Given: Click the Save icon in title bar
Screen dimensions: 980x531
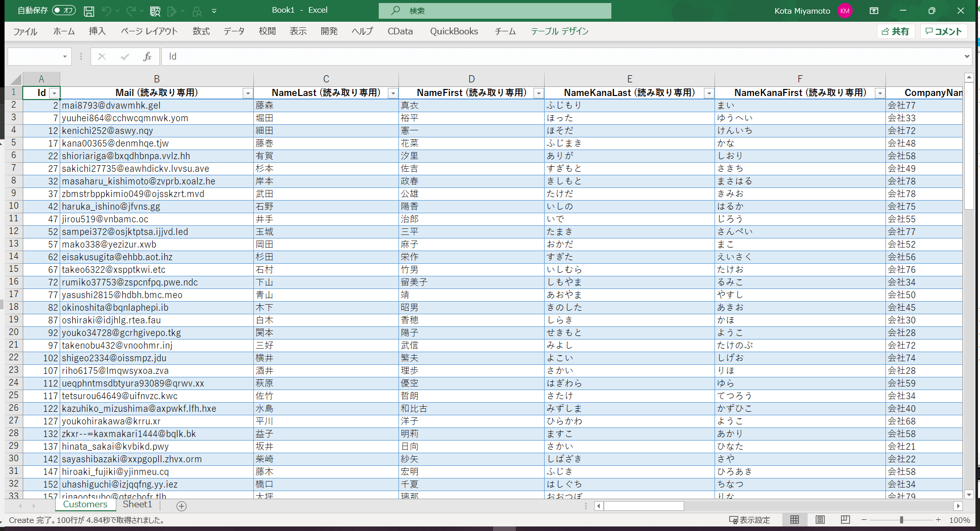Looking at the screenshot, I should coord(89,11).
